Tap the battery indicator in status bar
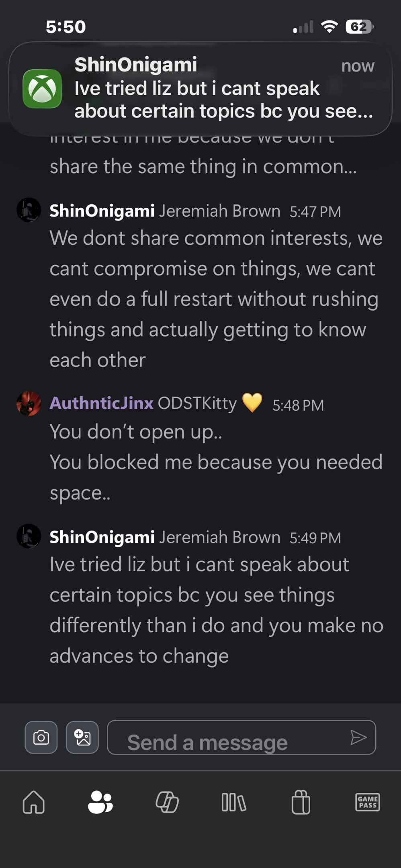 (x=359, y=27)
